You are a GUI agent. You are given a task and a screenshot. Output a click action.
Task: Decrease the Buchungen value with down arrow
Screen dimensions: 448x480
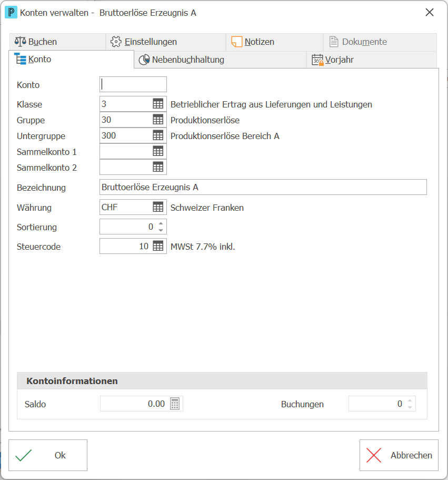[410, 407]
